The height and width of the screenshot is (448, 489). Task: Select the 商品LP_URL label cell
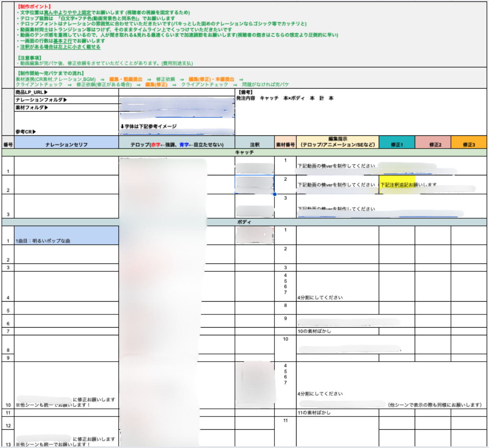click(x=66, y=92)
